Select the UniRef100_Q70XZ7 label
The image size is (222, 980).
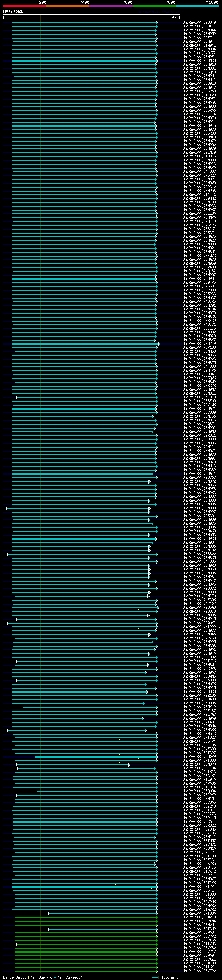pyautogui.click(x=199, y=175)
